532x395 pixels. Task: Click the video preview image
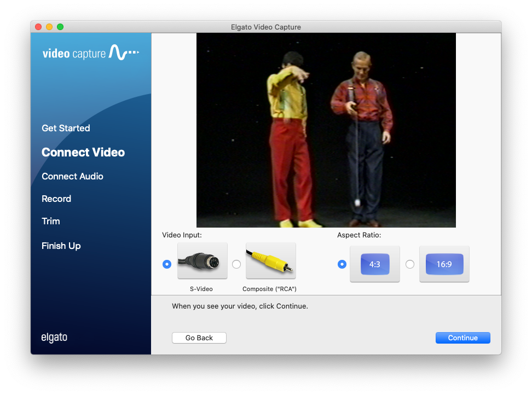(326, 130)
